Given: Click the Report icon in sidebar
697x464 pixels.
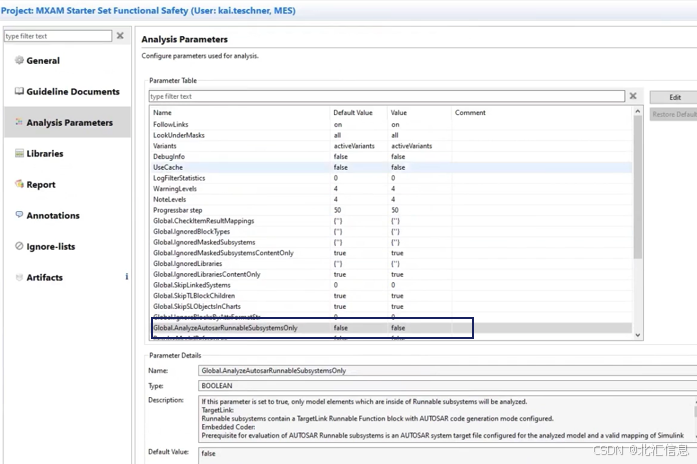Looking at the screenshot, I should (x=19, y=184).
